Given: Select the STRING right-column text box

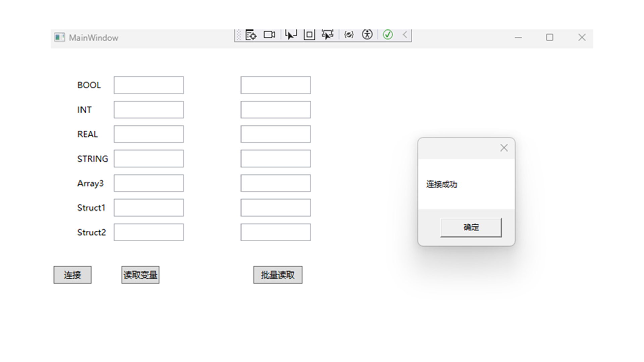Looking at the screenshot, I should (275, 159).
